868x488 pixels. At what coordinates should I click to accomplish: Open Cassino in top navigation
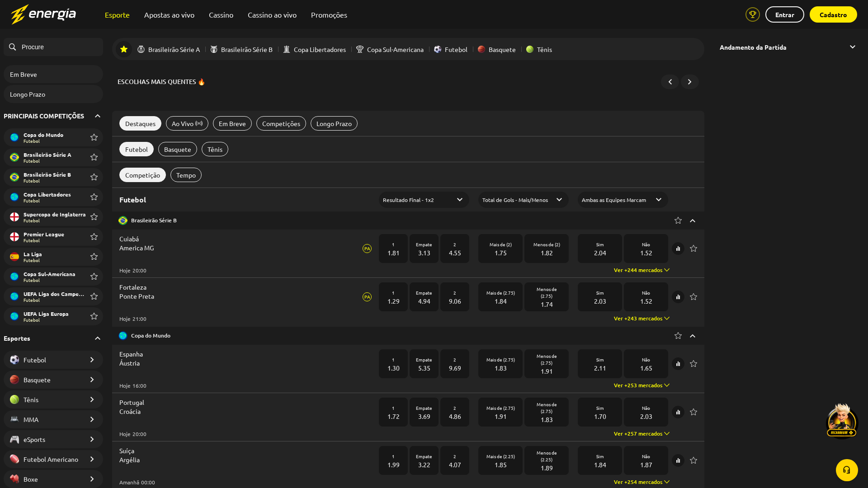221,15
